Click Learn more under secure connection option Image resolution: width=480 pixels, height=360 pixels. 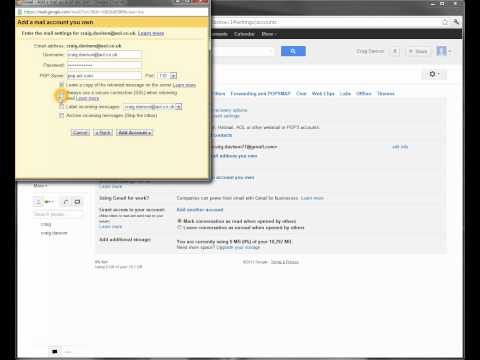[x=87, y=98]
